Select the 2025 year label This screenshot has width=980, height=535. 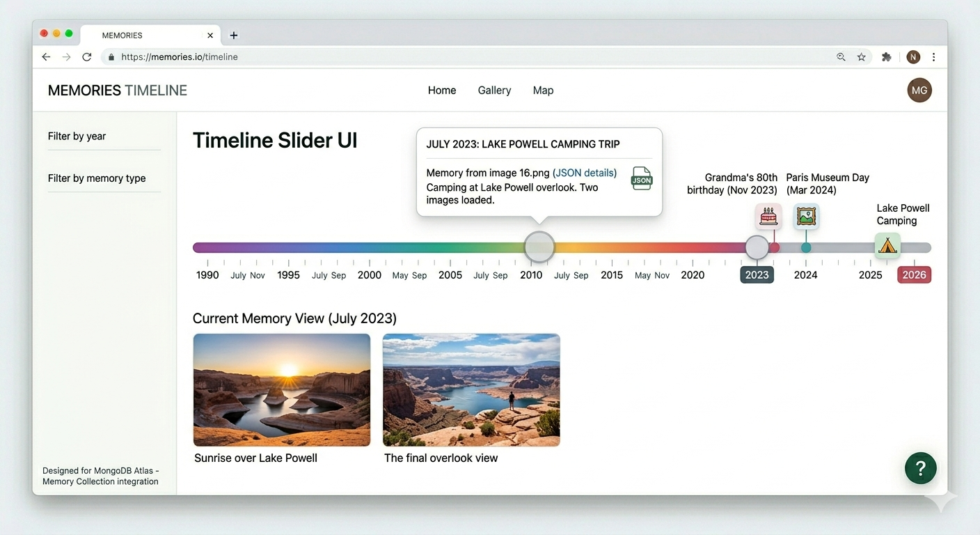(870, 274)
